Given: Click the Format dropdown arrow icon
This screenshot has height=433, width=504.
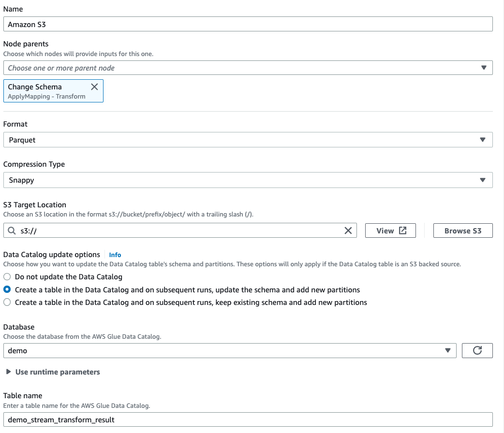Looking at the screenshot, I should pos(482,140).
